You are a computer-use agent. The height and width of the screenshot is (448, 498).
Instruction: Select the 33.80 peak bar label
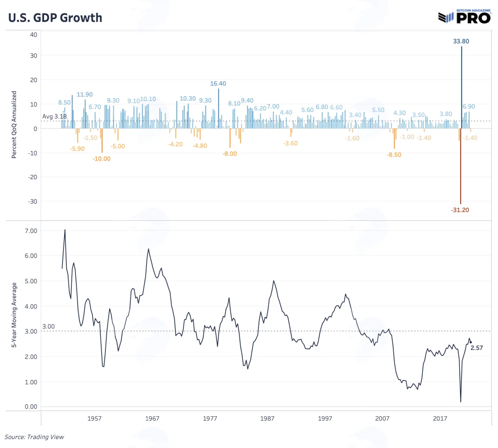pyautogui.click(x=461, y=41)
